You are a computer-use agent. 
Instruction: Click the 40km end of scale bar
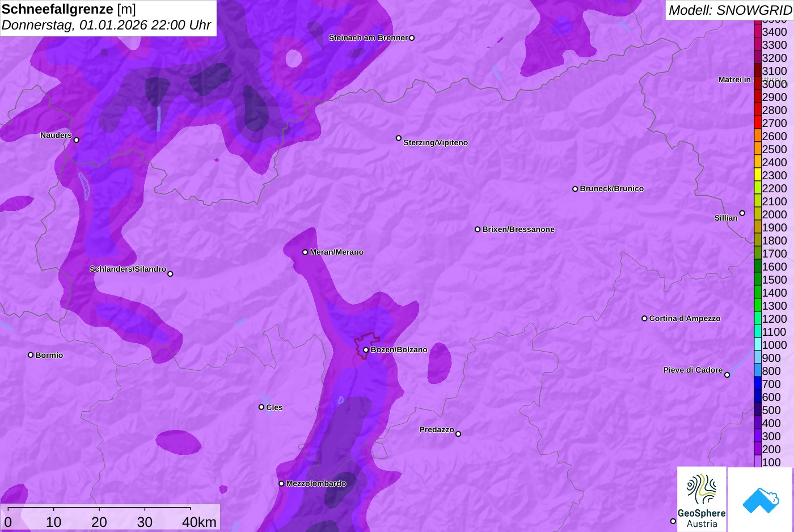(199, 522)
